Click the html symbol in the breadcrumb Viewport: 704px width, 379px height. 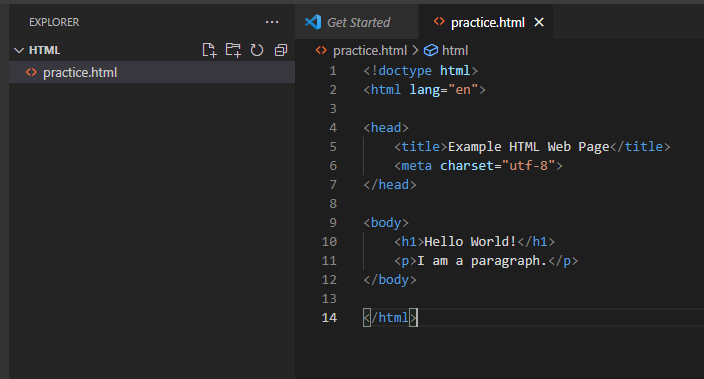tap(455, 50)
